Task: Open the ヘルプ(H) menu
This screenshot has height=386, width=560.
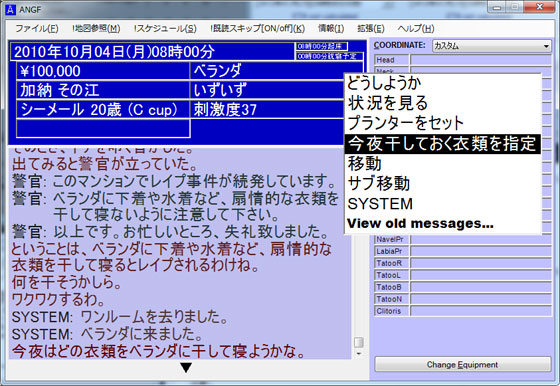Action: 416,28
